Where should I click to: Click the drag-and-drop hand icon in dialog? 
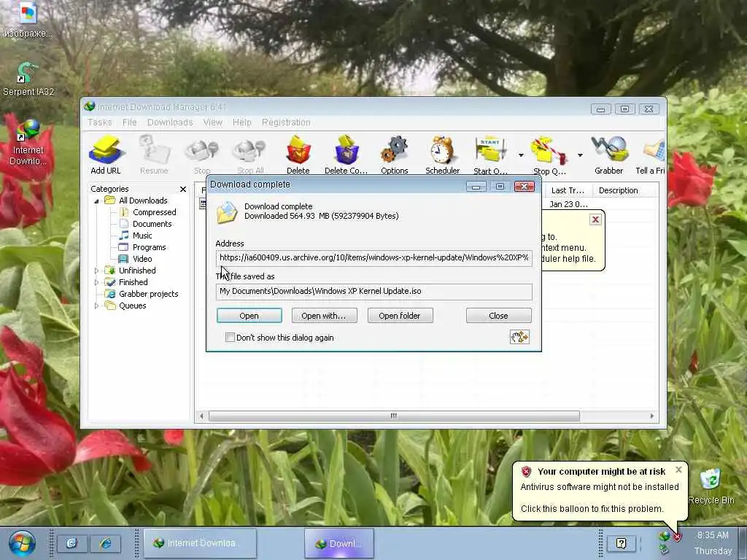(519, 337)
